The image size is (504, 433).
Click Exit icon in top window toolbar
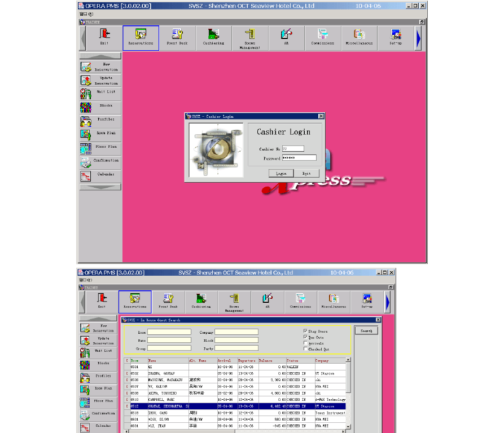click(x=104, y=37)
